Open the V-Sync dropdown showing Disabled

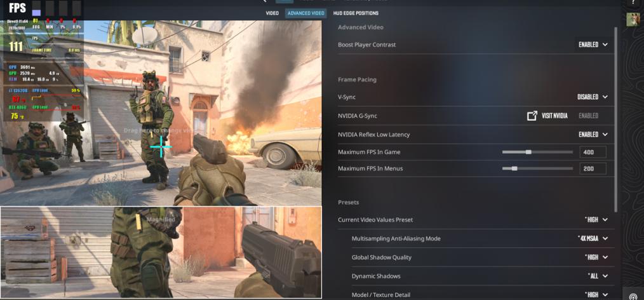593,97
